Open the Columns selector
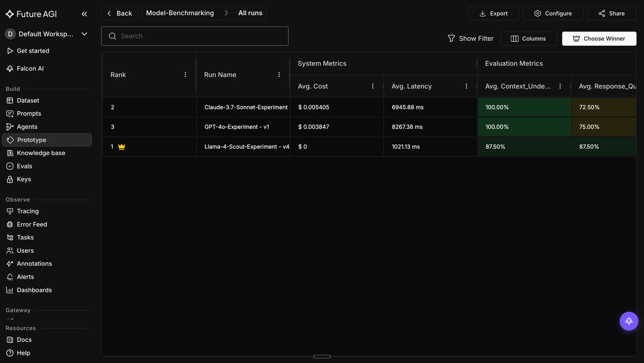 click(x=528, y=39)
